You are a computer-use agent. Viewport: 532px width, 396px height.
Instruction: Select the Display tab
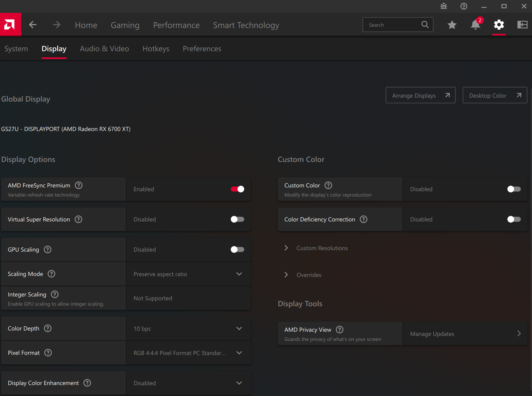(54, 49)
